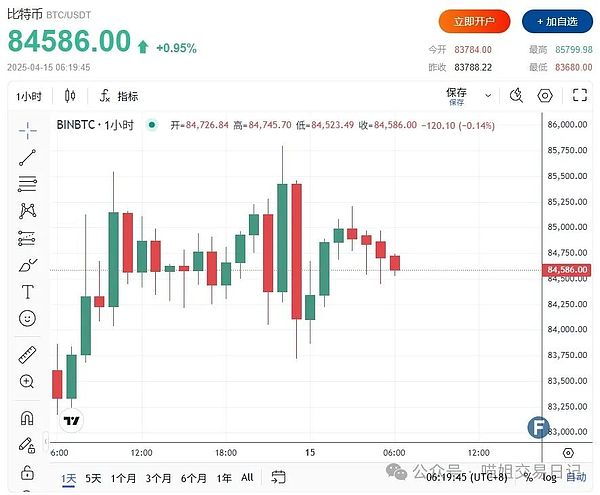Image resolution: width=600 pixels, height=495 pixels.
Task: Select the ruler measure tool
Action: 27,354
